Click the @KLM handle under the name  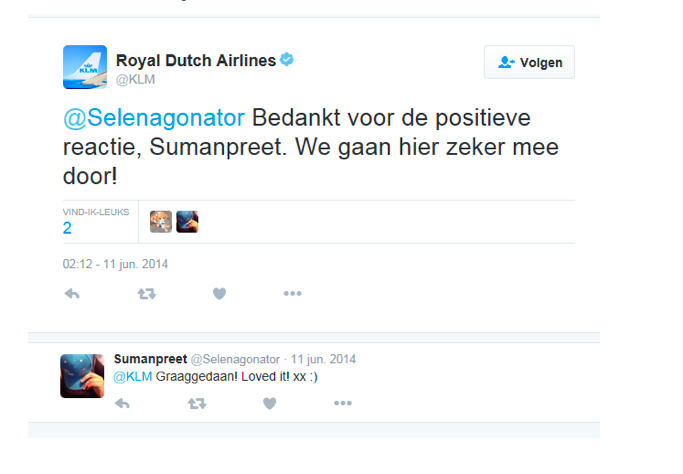point(135,79)
